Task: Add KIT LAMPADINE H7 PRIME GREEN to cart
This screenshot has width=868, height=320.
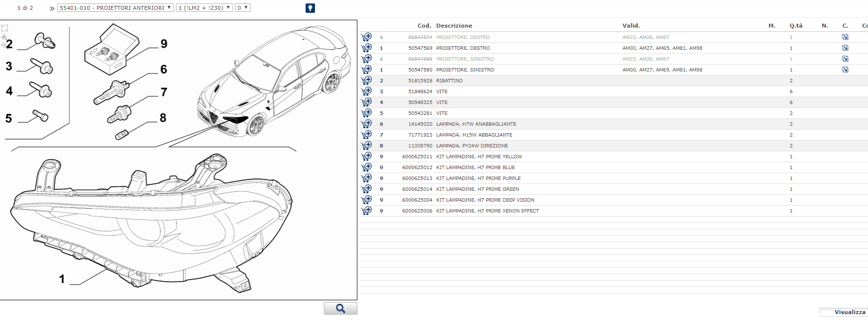Action: (x=366, y=189)
